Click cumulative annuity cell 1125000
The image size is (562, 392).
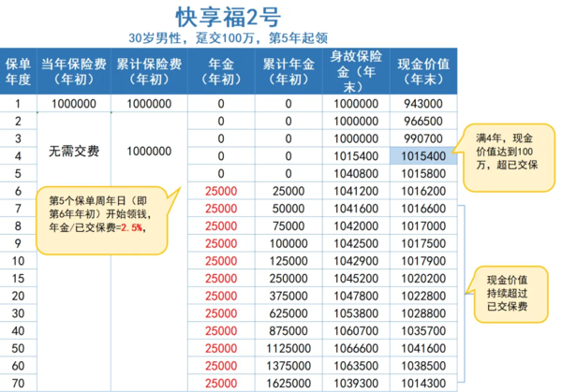point(288,348)
